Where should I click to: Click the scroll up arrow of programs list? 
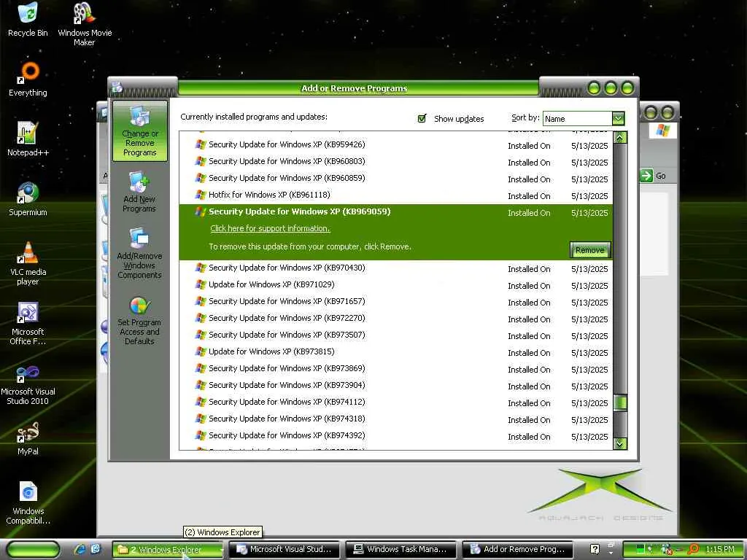pos(620,138)
